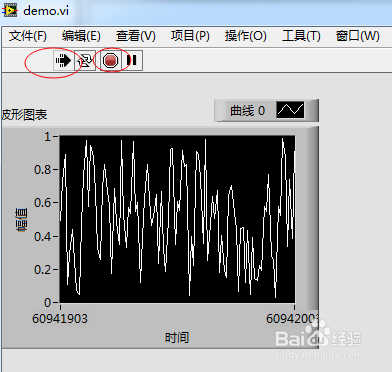
Task: Open the 窗口(W) menu
Action: pyautogui.click(x=357, y=36)
